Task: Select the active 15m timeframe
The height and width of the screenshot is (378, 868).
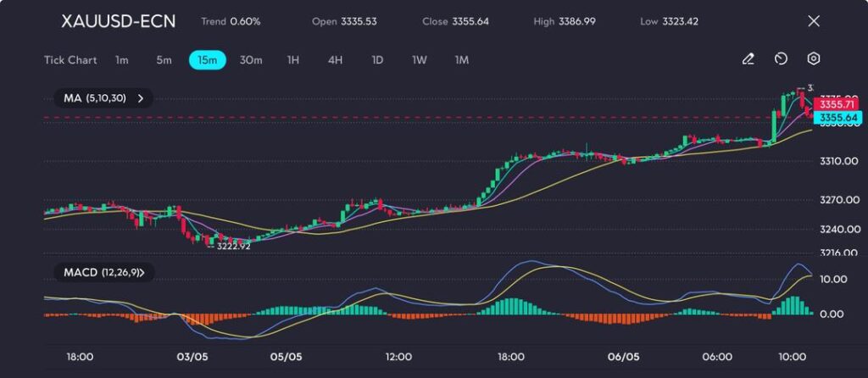Action: 207,60
